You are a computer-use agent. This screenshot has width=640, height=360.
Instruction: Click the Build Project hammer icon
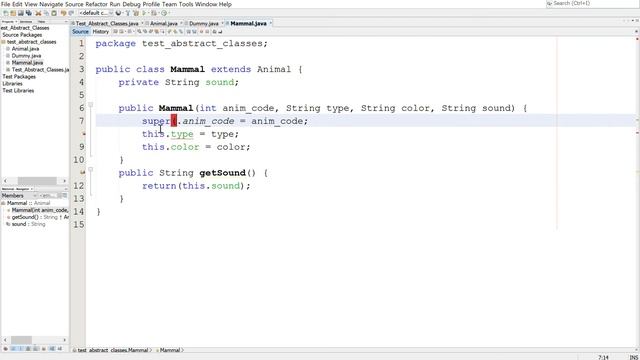127,13
